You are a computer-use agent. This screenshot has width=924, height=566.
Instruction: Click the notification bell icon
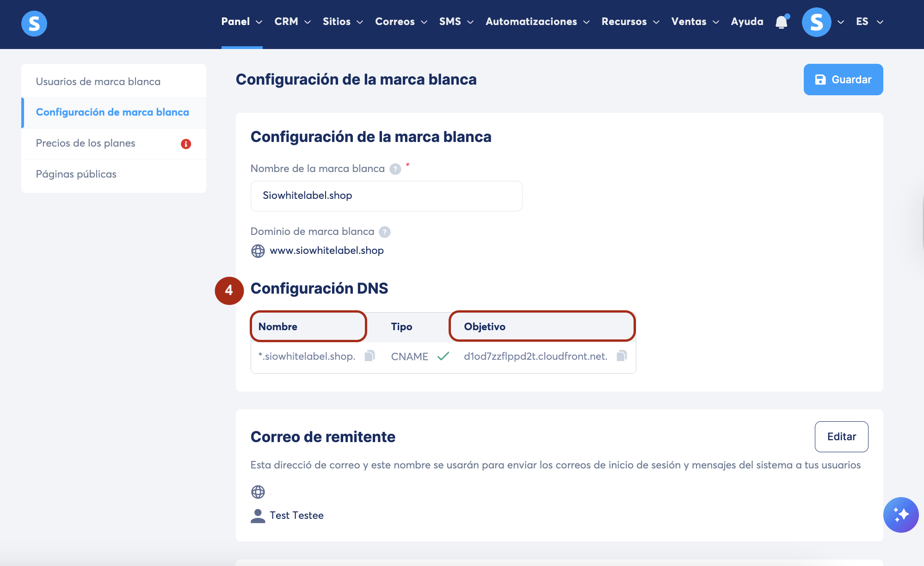781,22
